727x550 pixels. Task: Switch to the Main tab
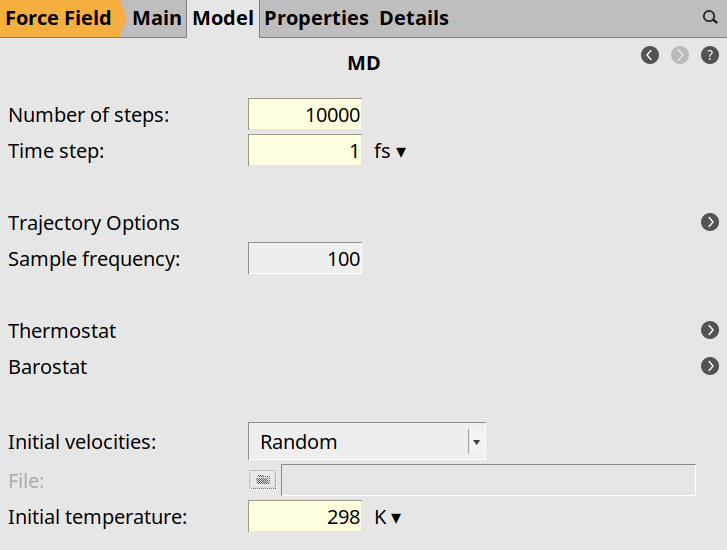pos(157,18)
